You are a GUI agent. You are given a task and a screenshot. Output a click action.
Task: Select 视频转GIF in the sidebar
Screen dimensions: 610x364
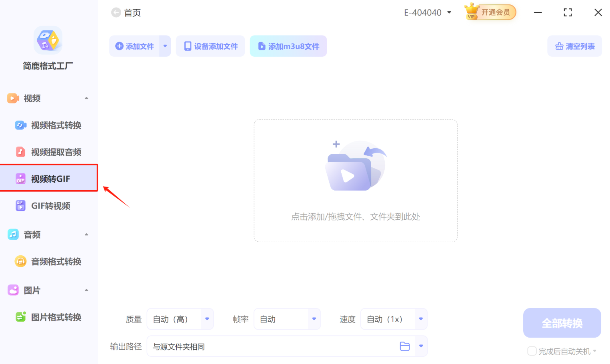(x=49, y=178)
